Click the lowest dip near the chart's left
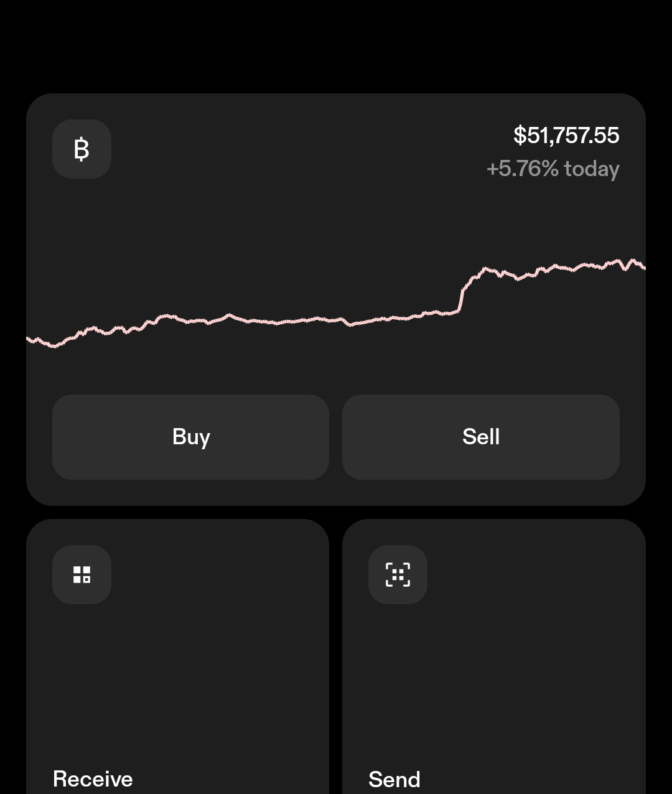 pos(55,346)
